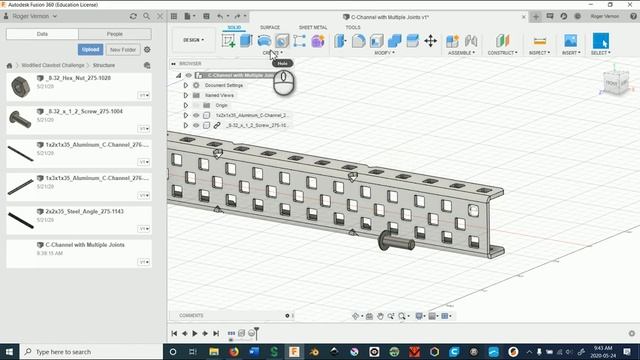The height and width of the screenshot is (360, 640).
Task: Select the Construct plane tool
Action: click(x=502, y=41)
